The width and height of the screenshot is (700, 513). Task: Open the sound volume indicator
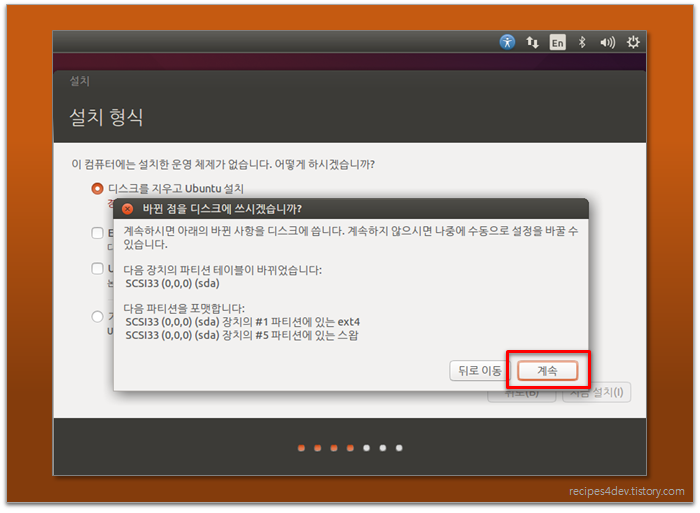pyautogui.click(x=608, y=42)
